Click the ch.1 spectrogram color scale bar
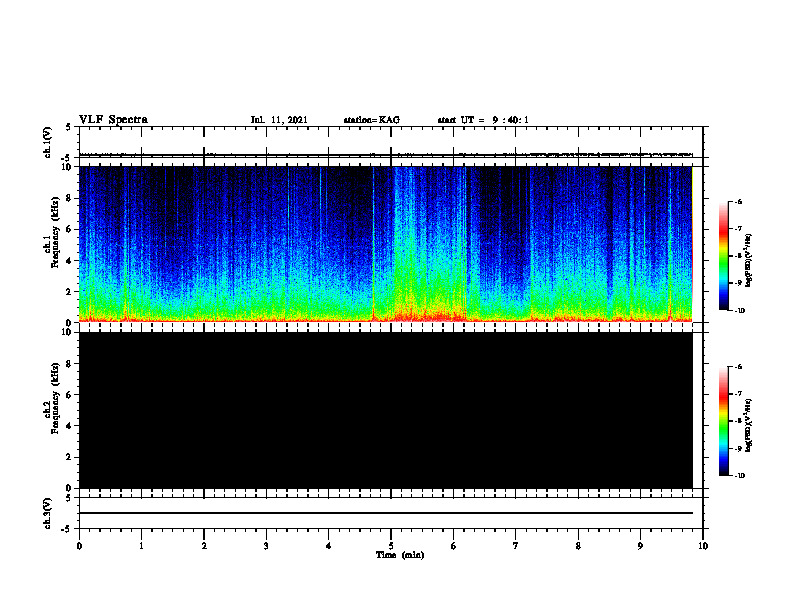The image size is (792, 612). [x=724, y=256]
